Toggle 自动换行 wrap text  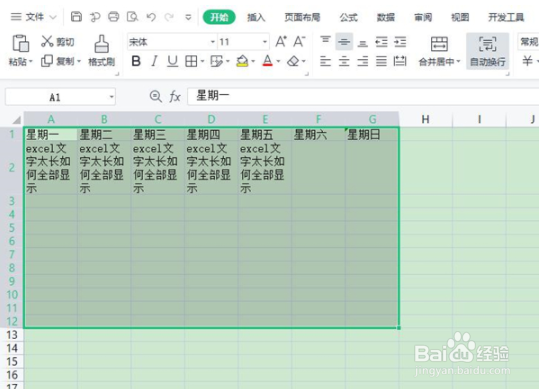tap(488, 51)
